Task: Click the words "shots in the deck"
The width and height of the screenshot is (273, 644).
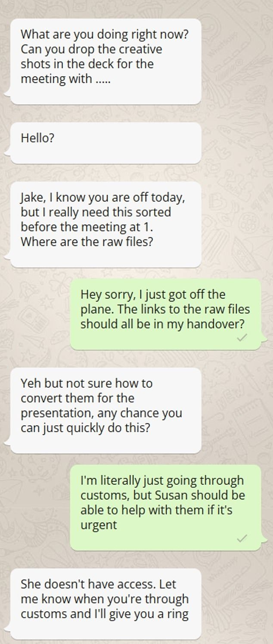Action: pyautogui.click(x=62, y=64)
